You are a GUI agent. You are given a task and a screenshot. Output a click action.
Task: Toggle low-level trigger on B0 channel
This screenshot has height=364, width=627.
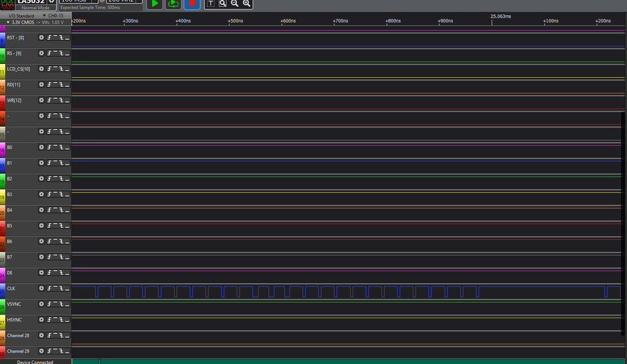coord(67,147)
